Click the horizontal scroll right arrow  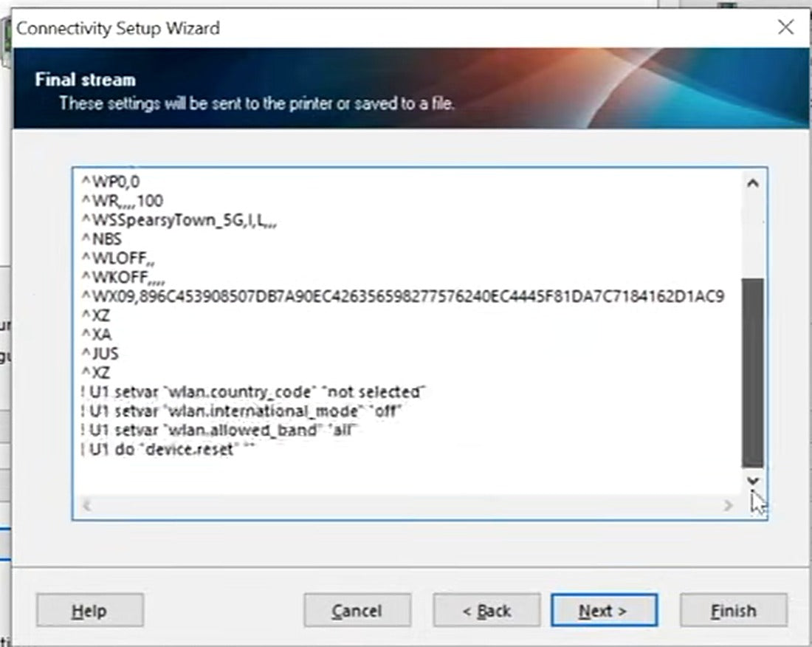click(x=728, y=505)
